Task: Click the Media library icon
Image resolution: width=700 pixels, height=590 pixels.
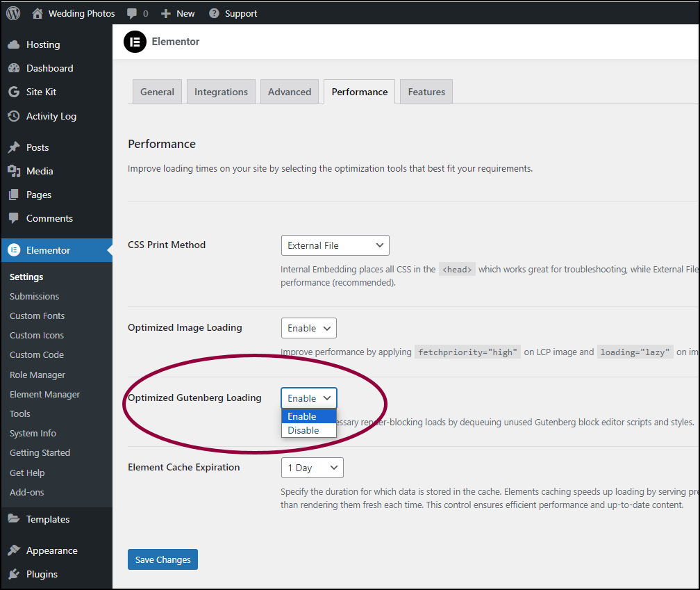Action: 14,171
